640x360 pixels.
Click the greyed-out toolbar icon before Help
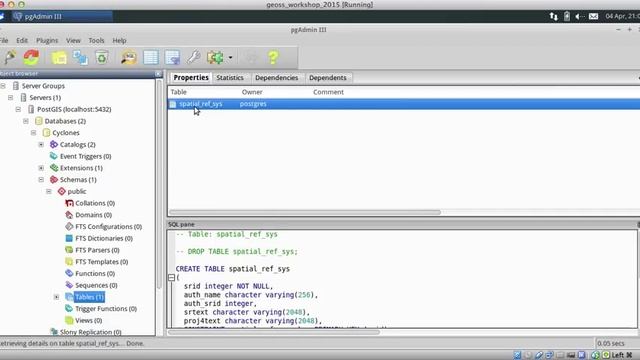[x=251, y=58]
